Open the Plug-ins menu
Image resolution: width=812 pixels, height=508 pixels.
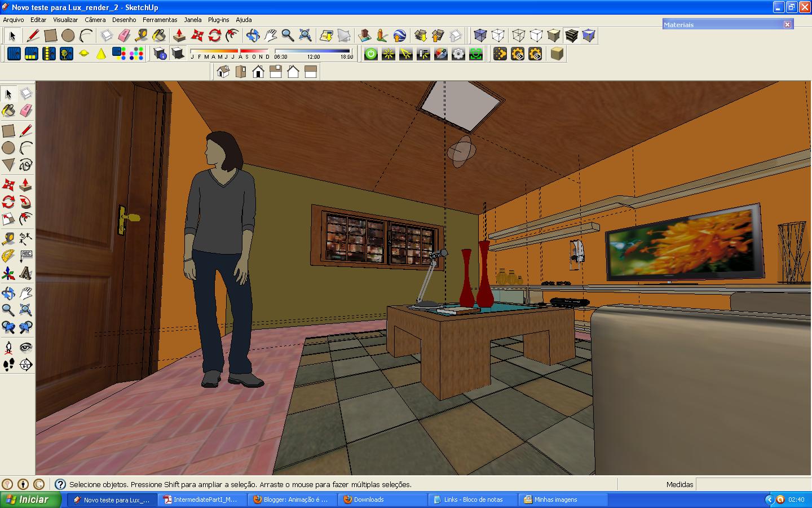click(218, 20)
